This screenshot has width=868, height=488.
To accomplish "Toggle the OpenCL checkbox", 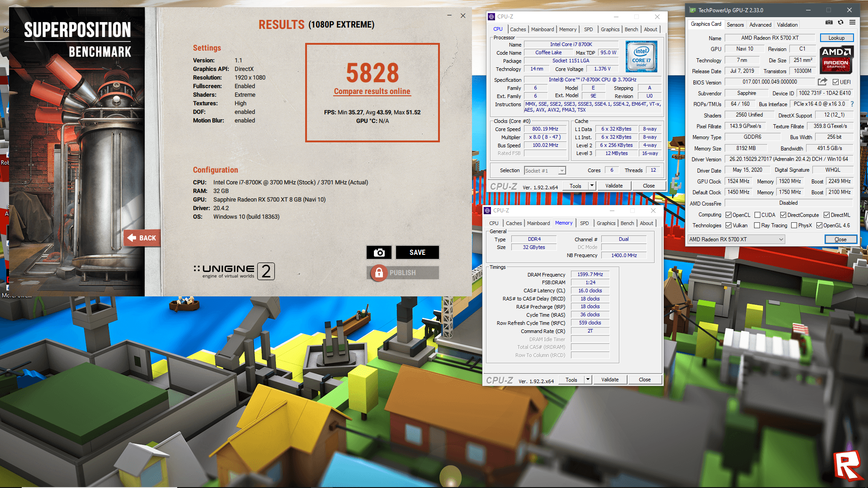I will pyautogui.click(x=728, y=215).
